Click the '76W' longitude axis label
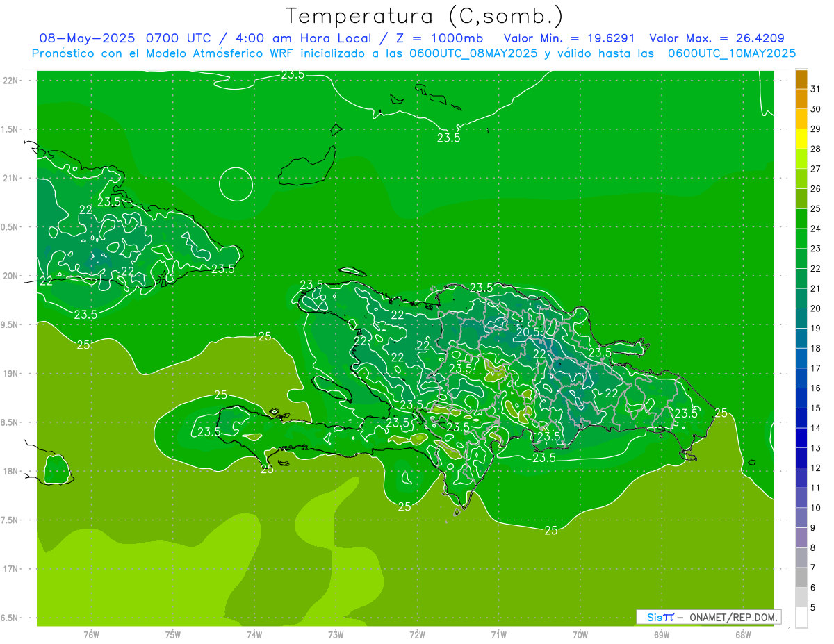834x644 pixels. tap(91, 634)
